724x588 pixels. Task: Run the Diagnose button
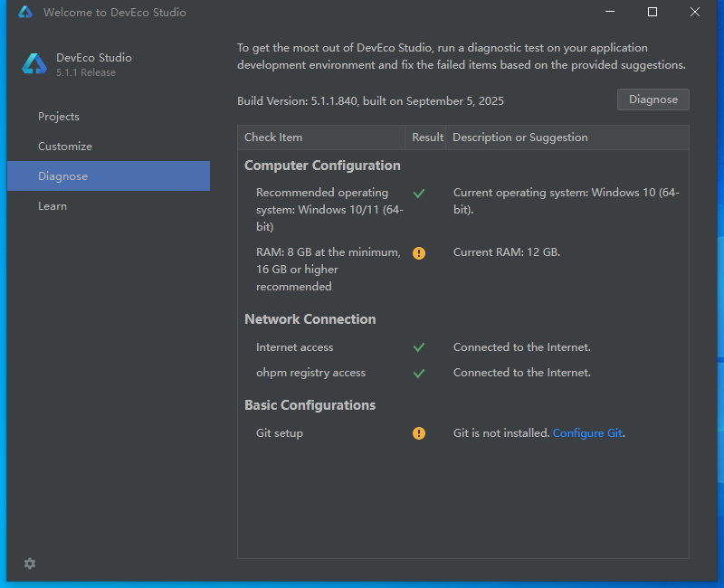pos(653,100)
